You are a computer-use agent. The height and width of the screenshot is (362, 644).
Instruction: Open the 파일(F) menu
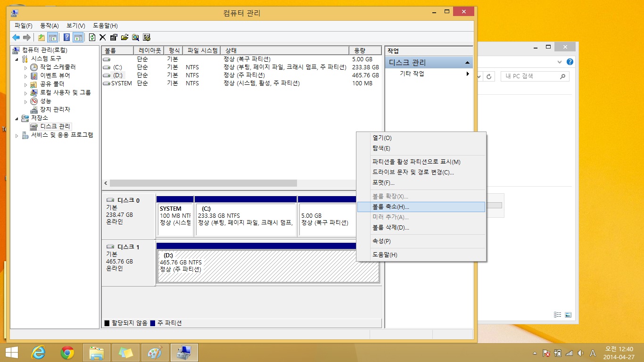pyautogui.click(x=23, y=25)
